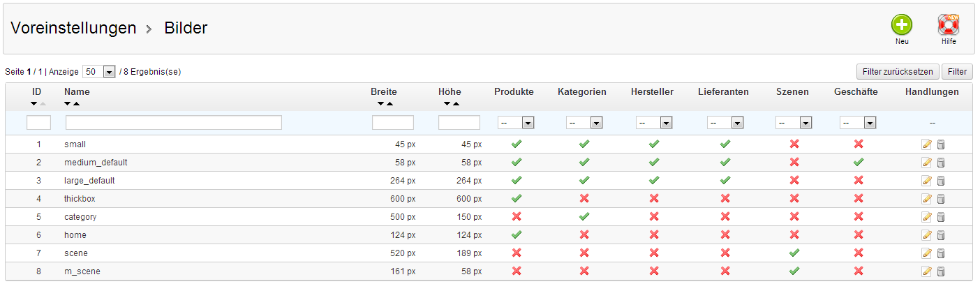
Task: Click the edit pencil icon for small
Action: 927,144
